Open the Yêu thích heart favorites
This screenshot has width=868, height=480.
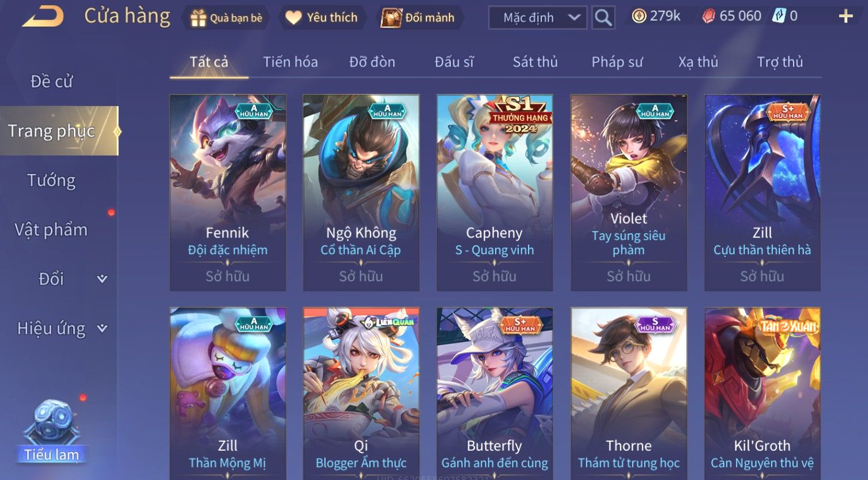click(x=293, y=18)
